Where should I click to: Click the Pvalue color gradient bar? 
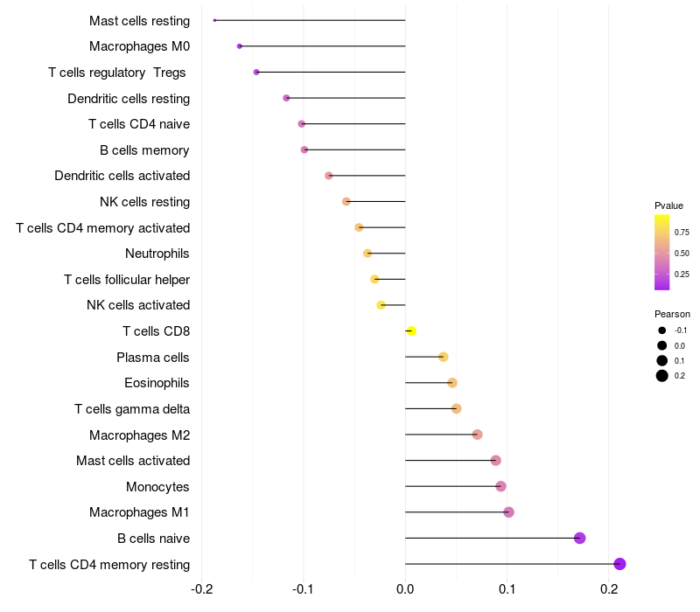pos(661,252)
